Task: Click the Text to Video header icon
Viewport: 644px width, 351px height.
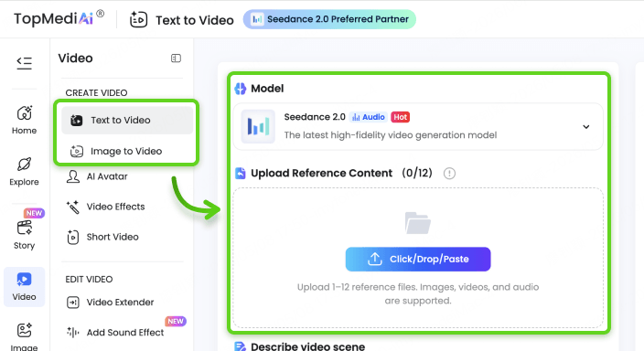Action: (138, 20)
